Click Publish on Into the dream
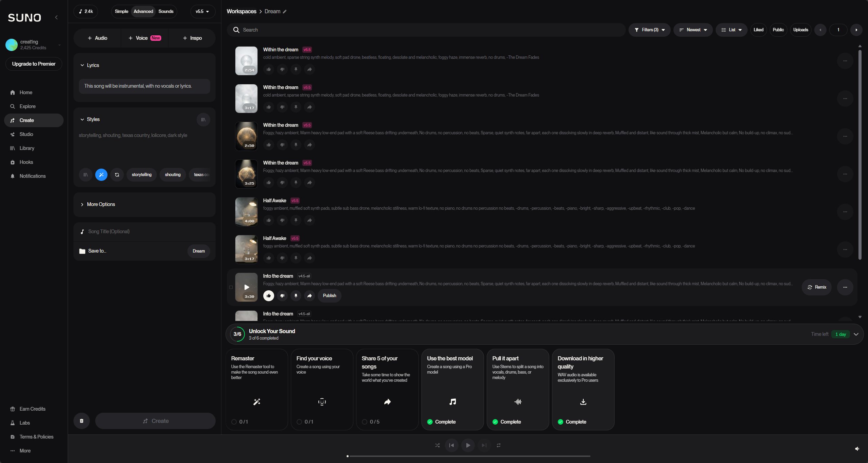The width and height of the screenshot is (868, 463). pyautogui.click(x=330, y=296)
